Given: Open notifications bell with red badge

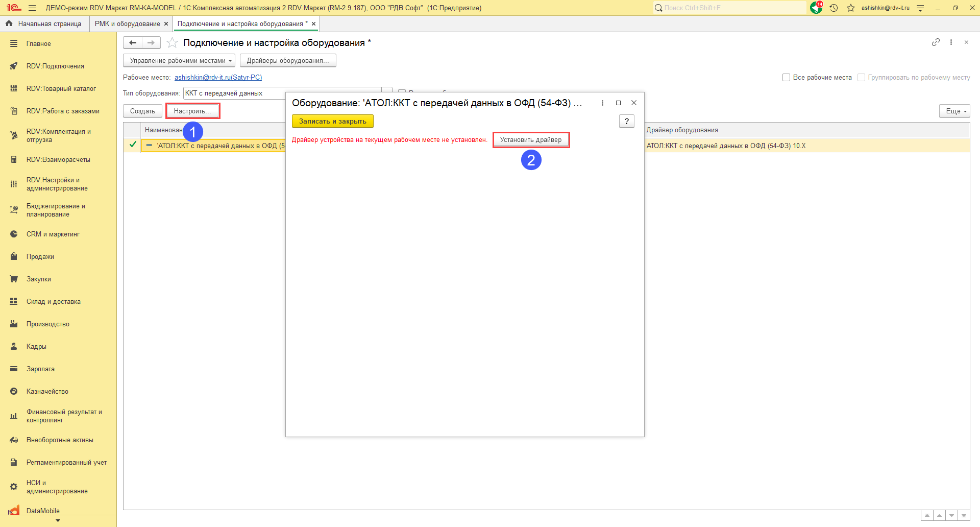Looking at the screenshot, I should (816, 8).
